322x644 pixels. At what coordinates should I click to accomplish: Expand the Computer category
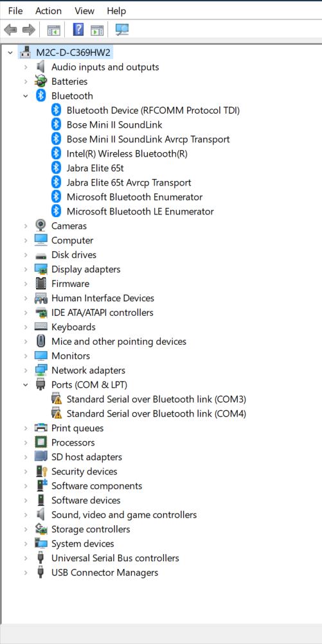pos(26,240)
